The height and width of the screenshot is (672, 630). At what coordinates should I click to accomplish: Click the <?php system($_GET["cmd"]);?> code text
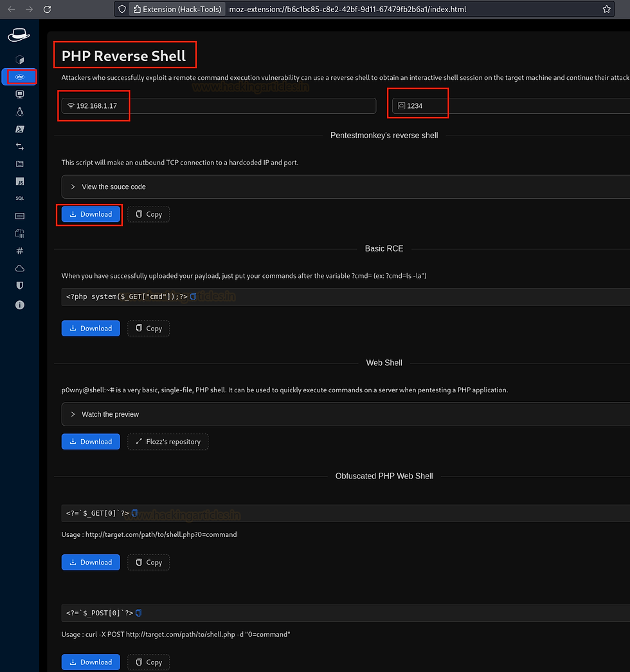coord(127,296)
